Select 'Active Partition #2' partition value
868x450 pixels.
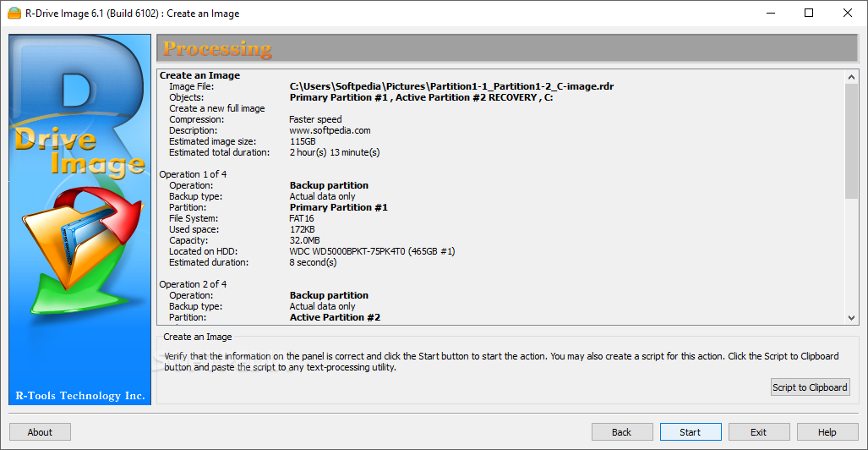click(x=335, y=317)
